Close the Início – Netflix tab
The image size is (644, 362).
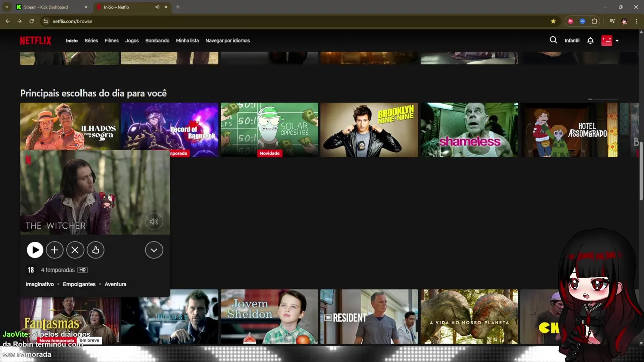point(166,7)
